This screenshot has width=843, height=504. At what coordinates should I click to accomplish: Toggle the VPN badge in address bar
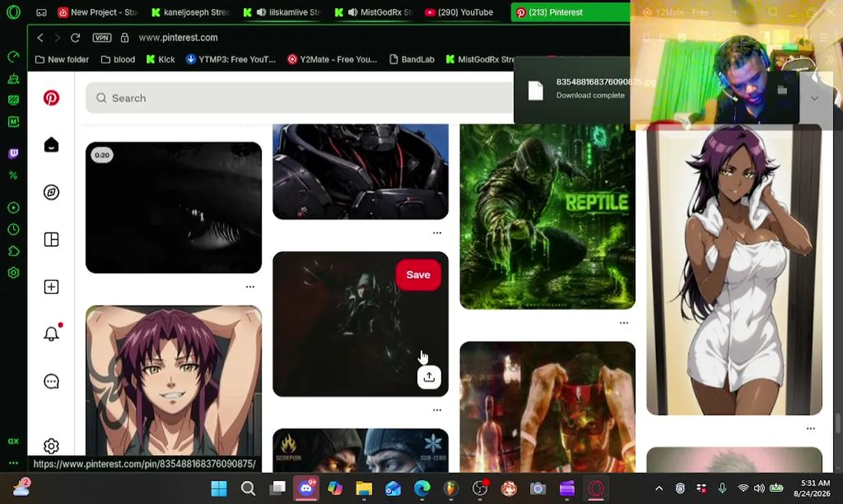point(102,38)
